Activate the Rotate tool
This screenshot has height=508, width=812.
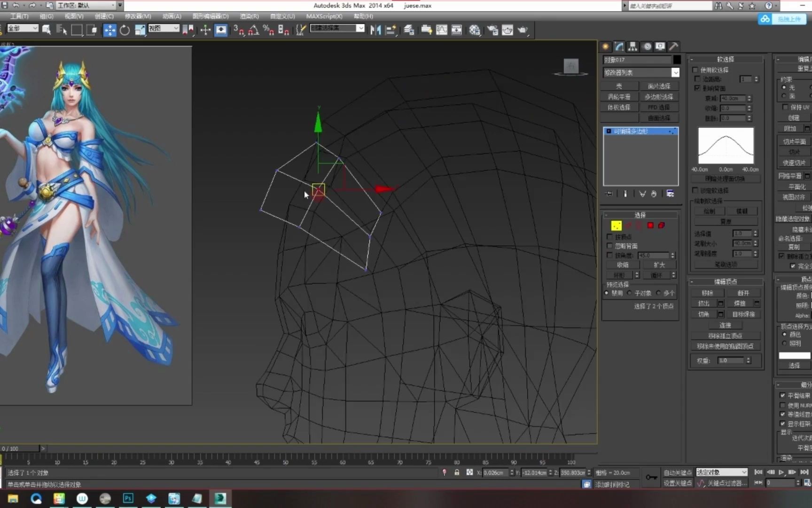pyautogui.click(x=125, y=29)
